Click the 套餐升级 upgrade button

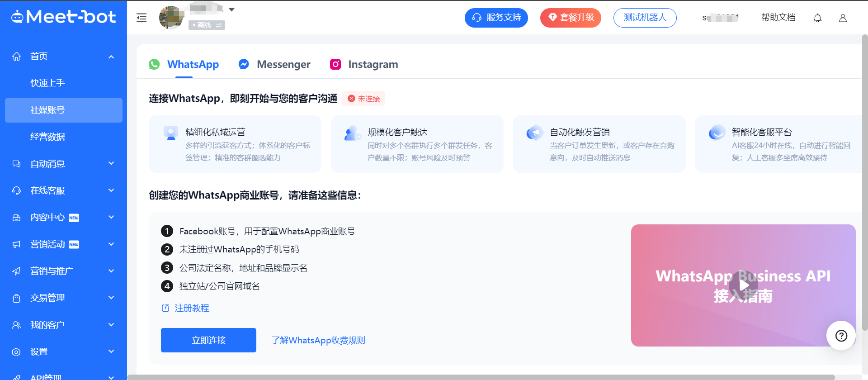(x=571, y=18)
